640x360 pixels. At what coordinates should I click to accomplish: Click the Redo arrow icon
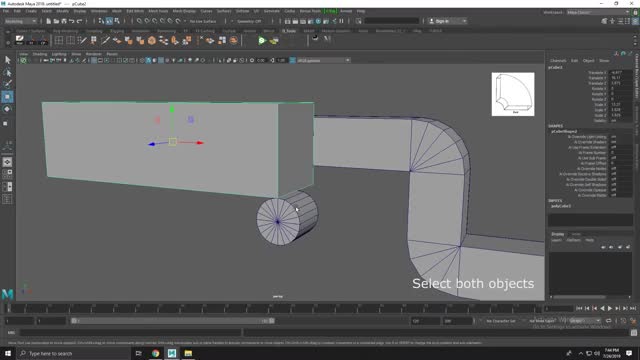click(79, 21)
